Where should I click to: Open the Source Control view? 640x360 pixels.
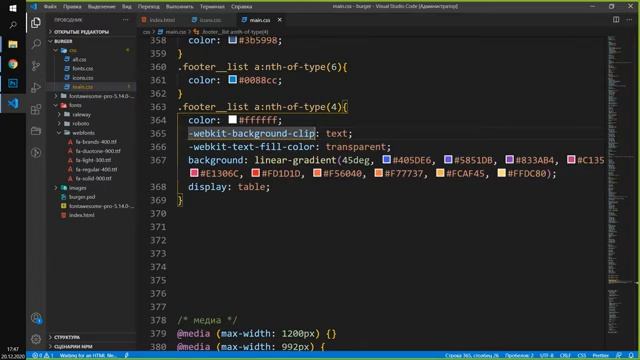36,66
